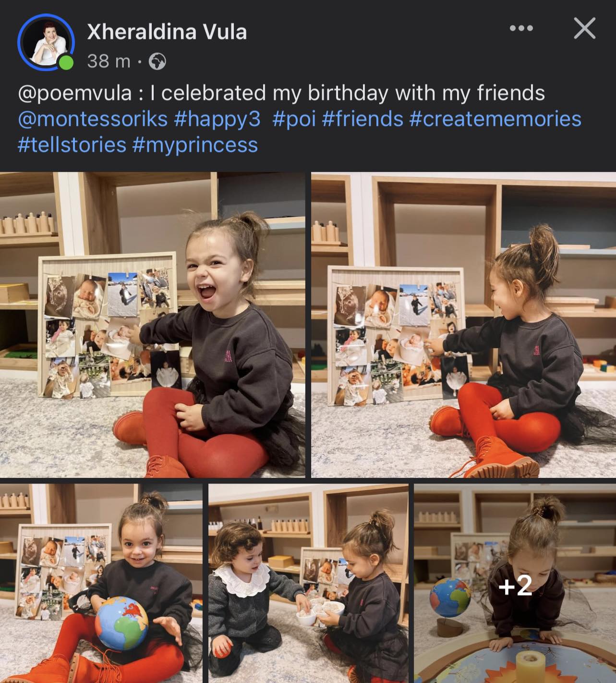Open the poster's profile picture
The image size is (616, 683).
point(45,42)
